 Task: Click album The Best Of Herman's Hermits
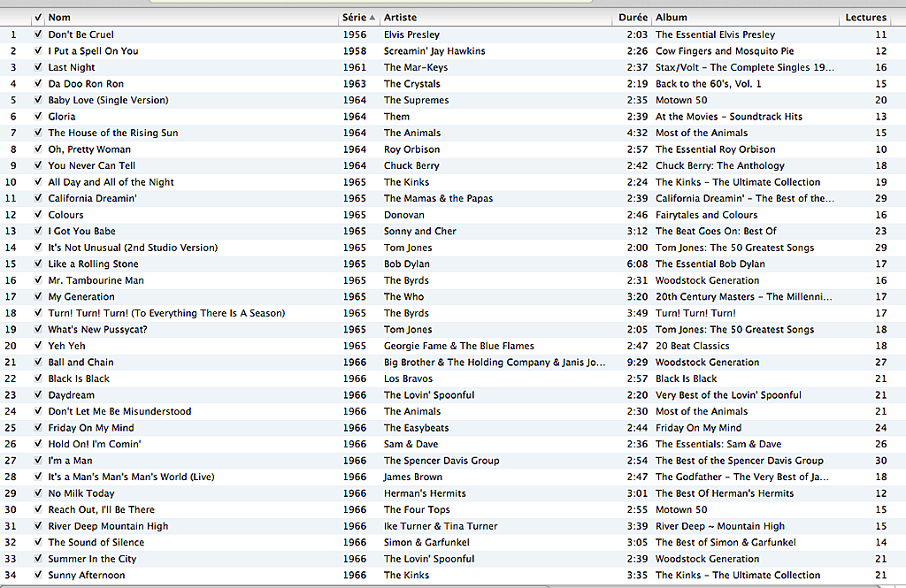coord(725,493)
